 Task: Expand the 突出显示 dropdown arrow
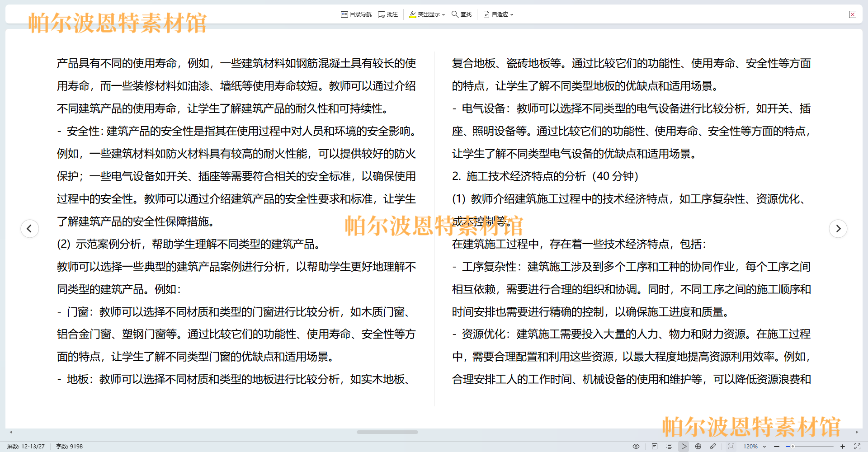[443, 14]
